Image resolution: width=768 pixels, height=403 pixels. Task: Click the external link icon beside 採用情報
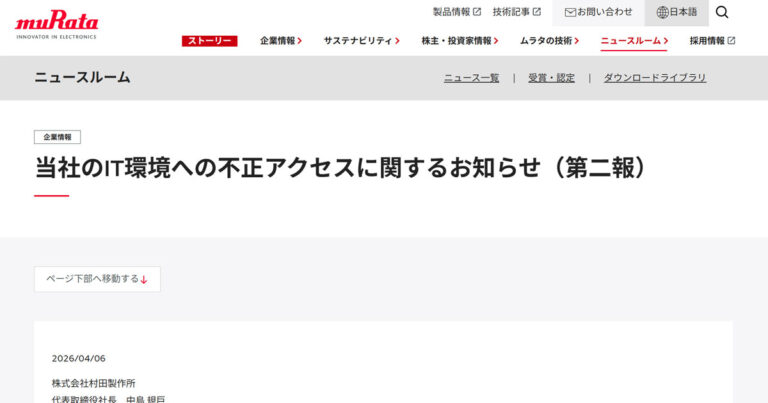[731, 41]
